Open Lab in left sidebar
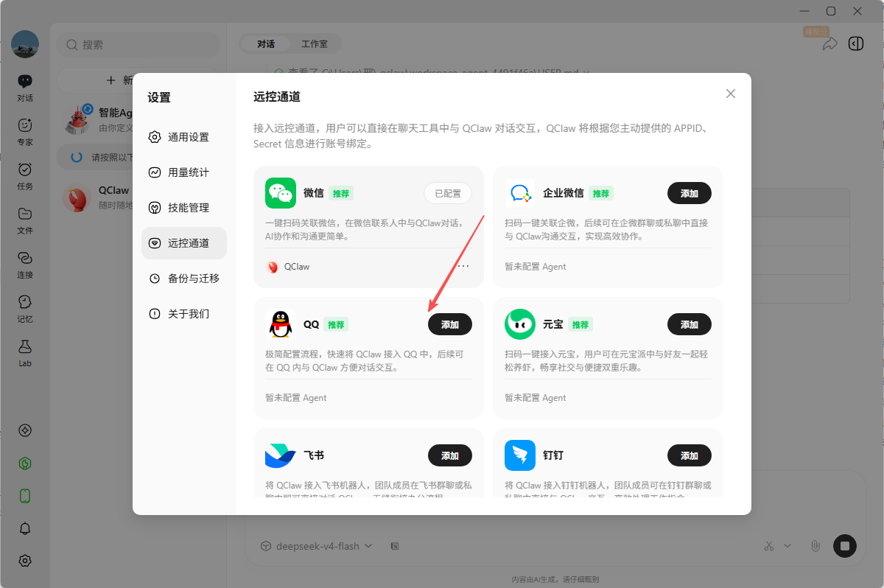The width and height of the screenshot is (884, 588). 25,353
